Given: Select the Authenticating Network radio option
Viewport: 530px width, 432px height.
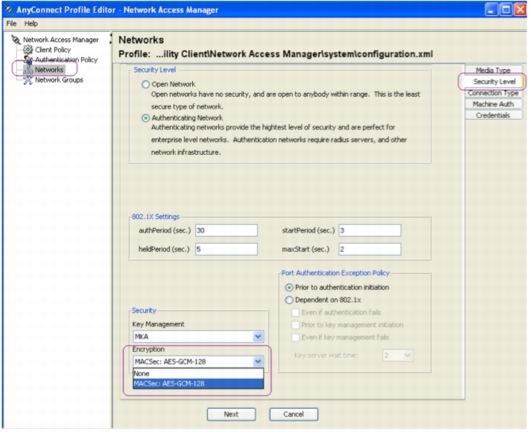Looking at the screenshot, I should click(x=145, y=118).
